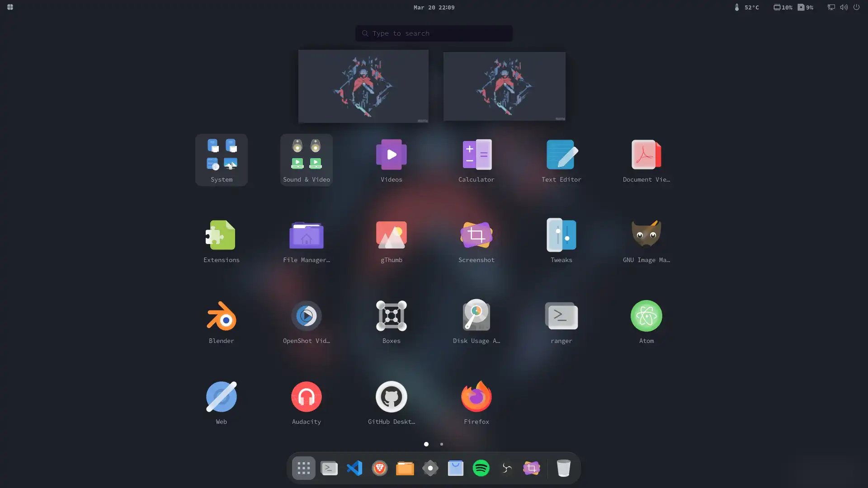Open the search input field
The image size is (868, 488).
pyautogui.click(x=434, y=33)
